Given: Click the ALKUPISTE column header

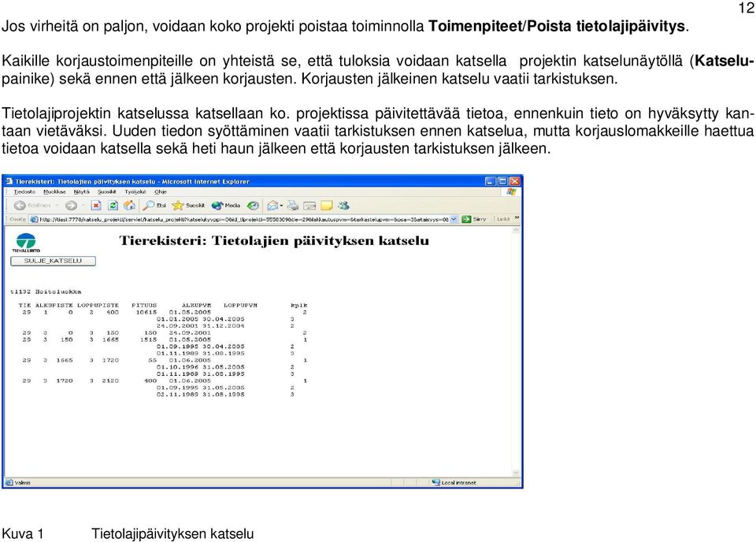Looking at the screenshot, I should pos(54,305).
